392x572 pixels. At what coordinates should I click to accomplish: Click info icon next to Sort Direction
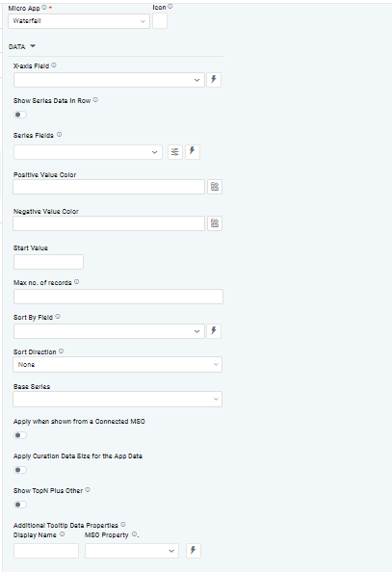pos(62,351)
